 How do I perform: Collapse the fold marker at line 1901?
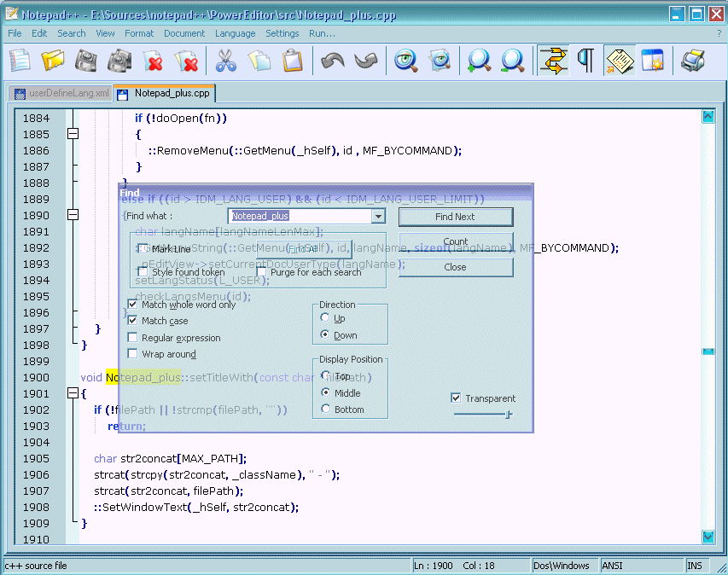pos(73,393)
